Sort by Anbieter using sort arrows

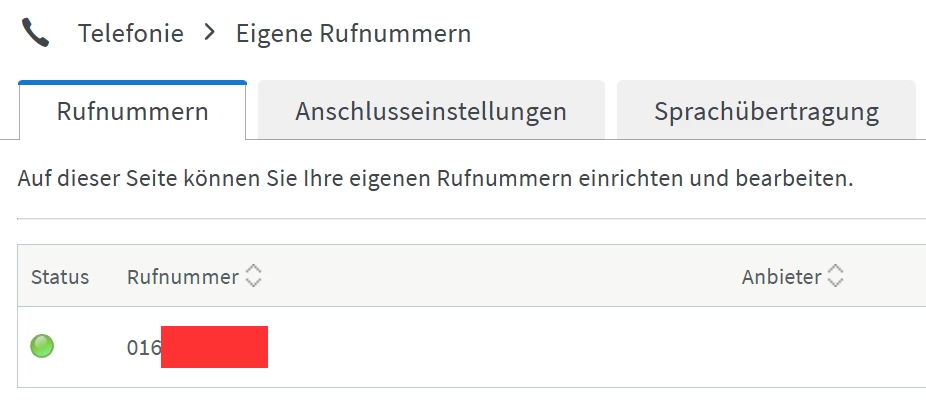coord(835,277)
